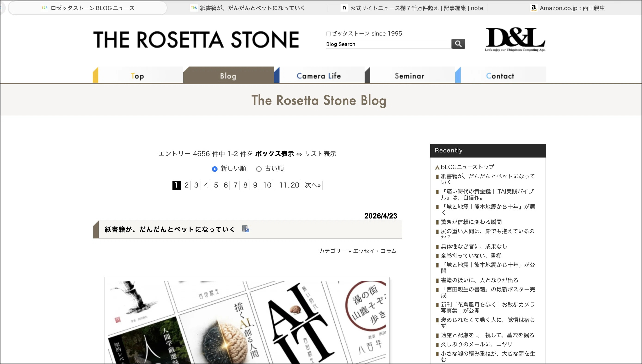Click the blog search magnifier button

tap(458, 44)
